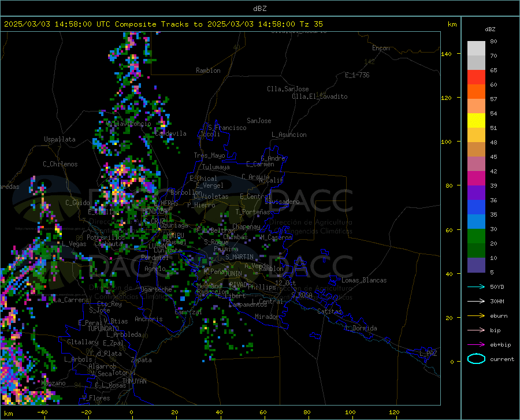Click the 'TUPUNGATO' map label
520x420 pixels.
pyautogui.click(x=103, y=329)
